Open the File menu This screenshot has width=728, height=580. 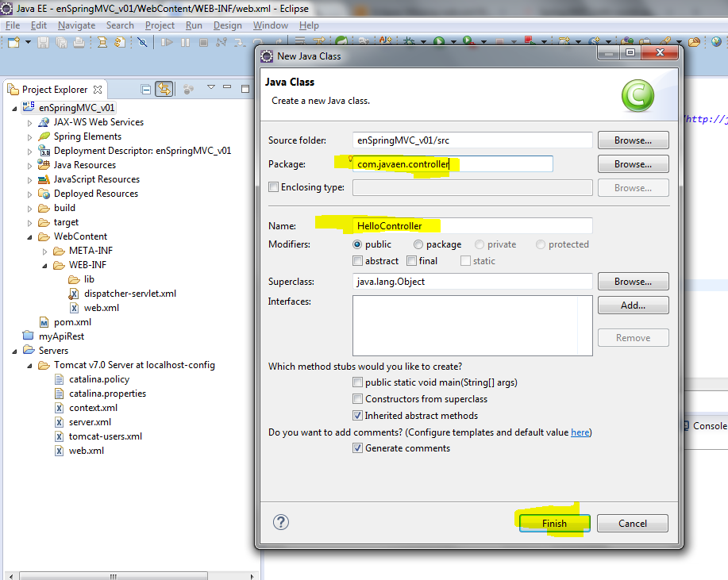coord(13,25)
